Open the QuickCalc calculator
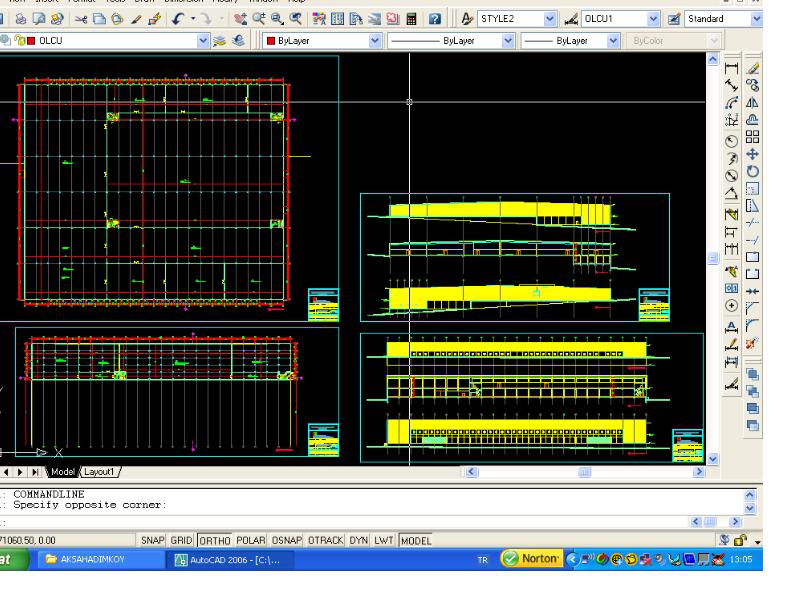Viewport: 800px width, 600px height. [411, 19]
